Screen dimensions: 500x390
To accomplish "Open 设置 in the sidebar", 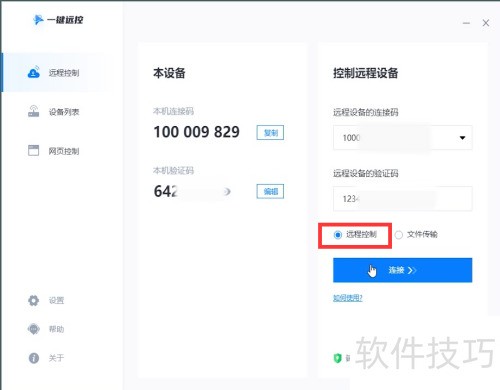I will coord(56,300).
